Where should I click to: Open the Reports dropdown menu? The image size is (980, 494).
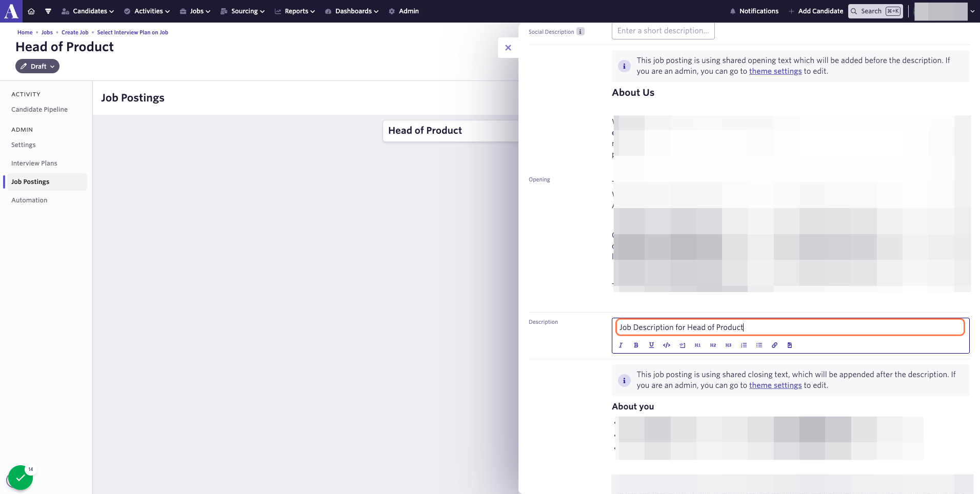295,11
